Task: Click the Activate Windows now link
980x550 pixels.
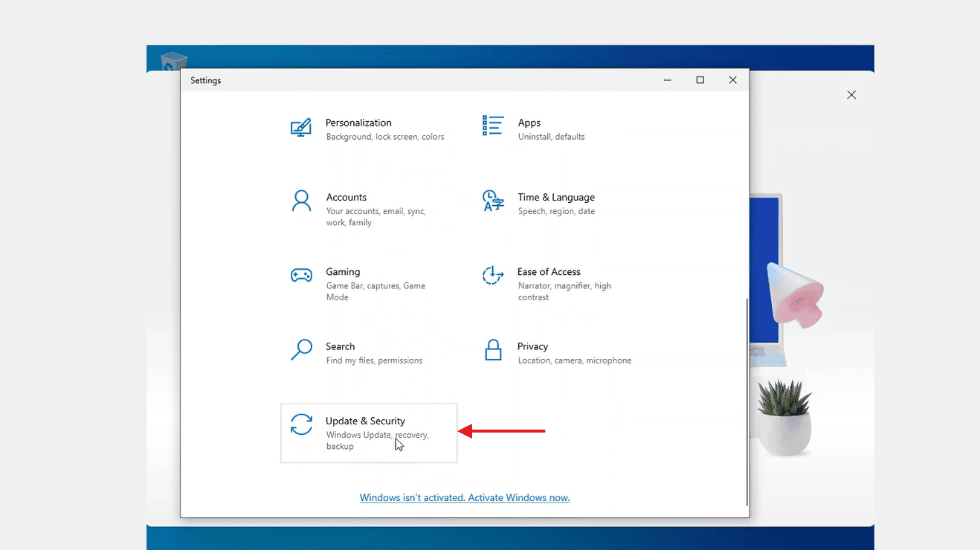Action: tap(465, 498)
